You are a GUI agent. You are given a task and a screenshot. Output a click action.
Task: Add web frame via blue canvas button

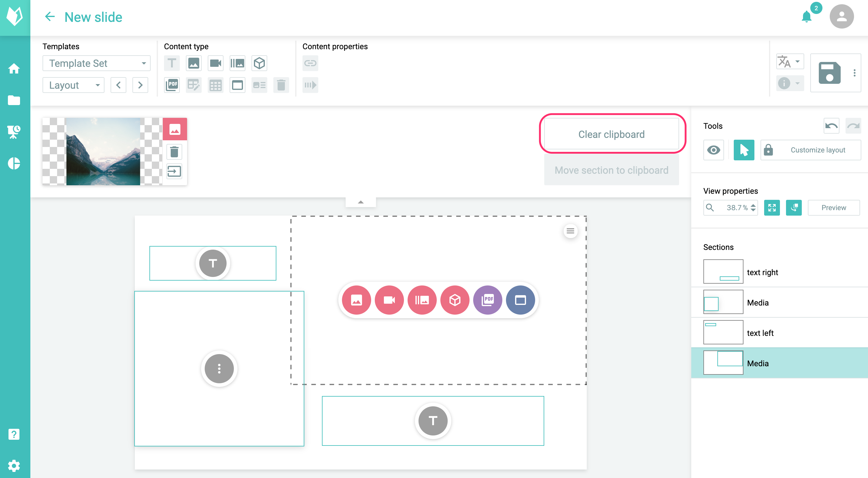tap(521, 300)
